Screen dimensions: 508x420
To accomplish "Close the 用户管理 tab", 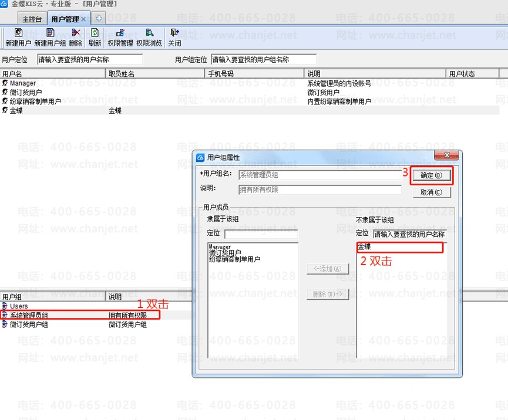I will pyautogui.click(x=83, y=19).
